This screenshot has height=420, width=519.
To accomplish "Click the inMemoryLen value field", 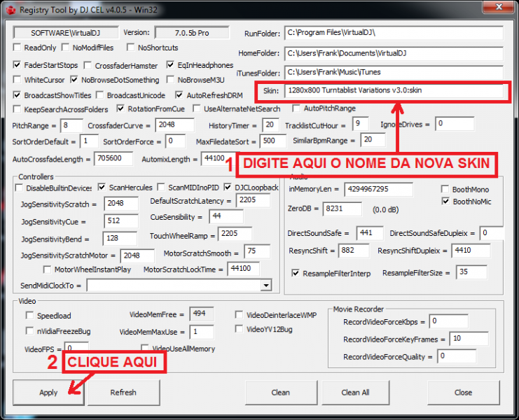I will pyautogui.click(x=379, y=190).
